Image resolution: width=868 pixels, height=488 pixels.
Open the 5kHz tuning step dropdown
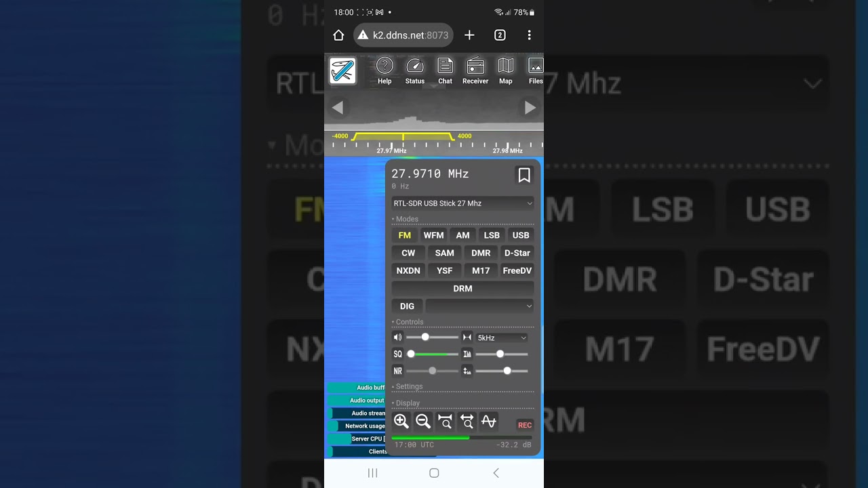click(502, 338)
